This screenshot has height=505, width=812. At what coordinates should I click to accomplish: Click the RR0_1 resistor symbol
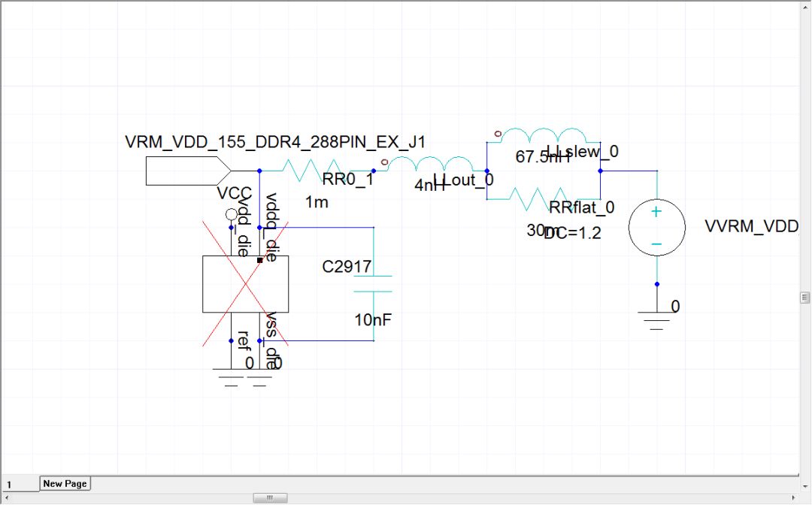click(316, 171)
